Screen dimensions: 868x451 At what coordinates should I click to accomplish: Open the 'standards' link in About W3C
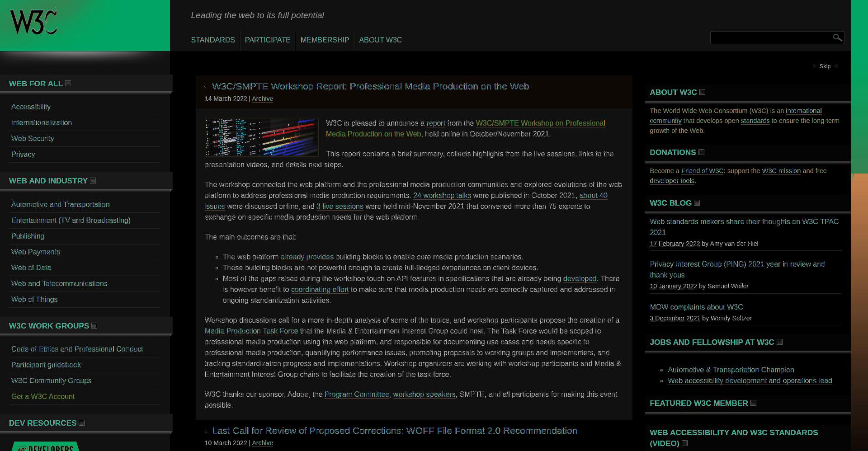755,121
